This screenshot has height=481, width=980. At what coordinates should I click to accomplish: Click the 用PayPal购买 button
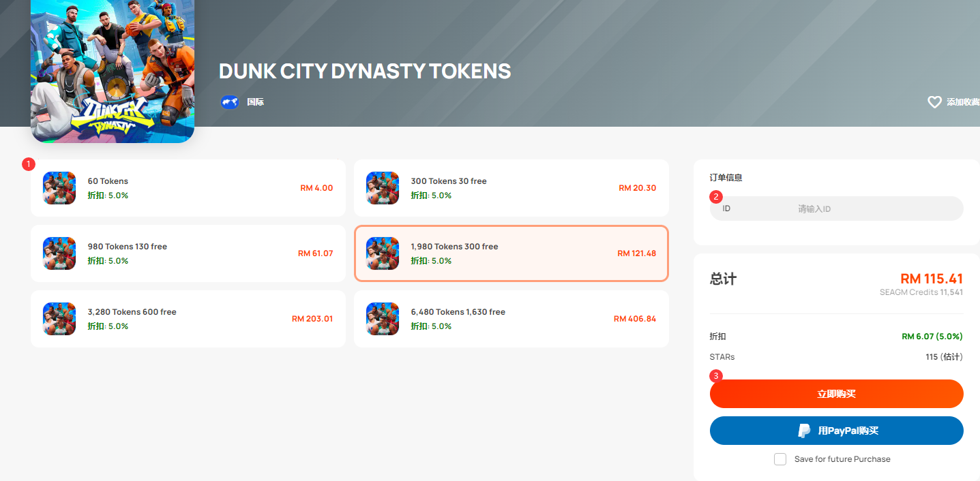[837, 431]
